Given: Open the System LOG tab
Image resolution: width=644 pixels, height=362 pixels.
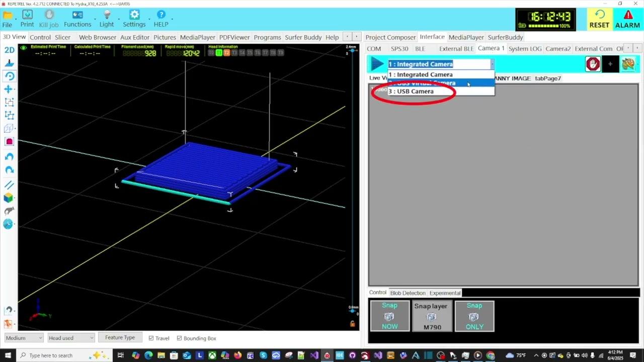Looking at the screenshot, I should [x=525, y=49].
